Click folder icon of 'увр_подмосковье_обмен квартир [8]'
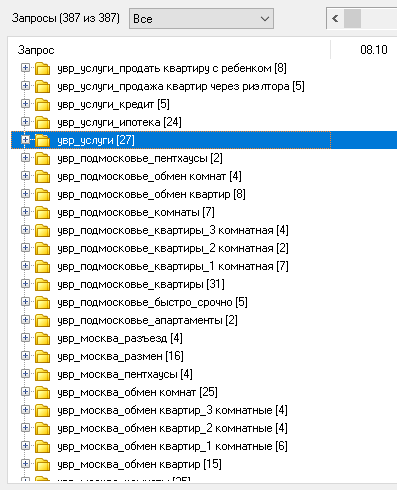 pyautogui.click(x=42, y=194)
